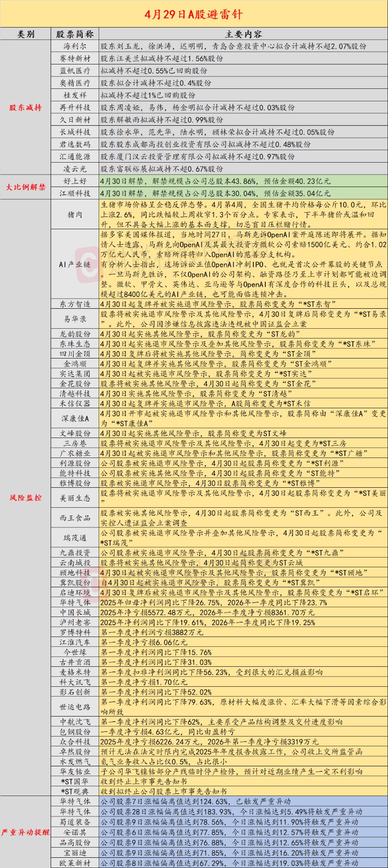This screenshot has height=868, width=388.
Task: Click the 大比例解禁 category cell
Action: [x=26, y=187]
